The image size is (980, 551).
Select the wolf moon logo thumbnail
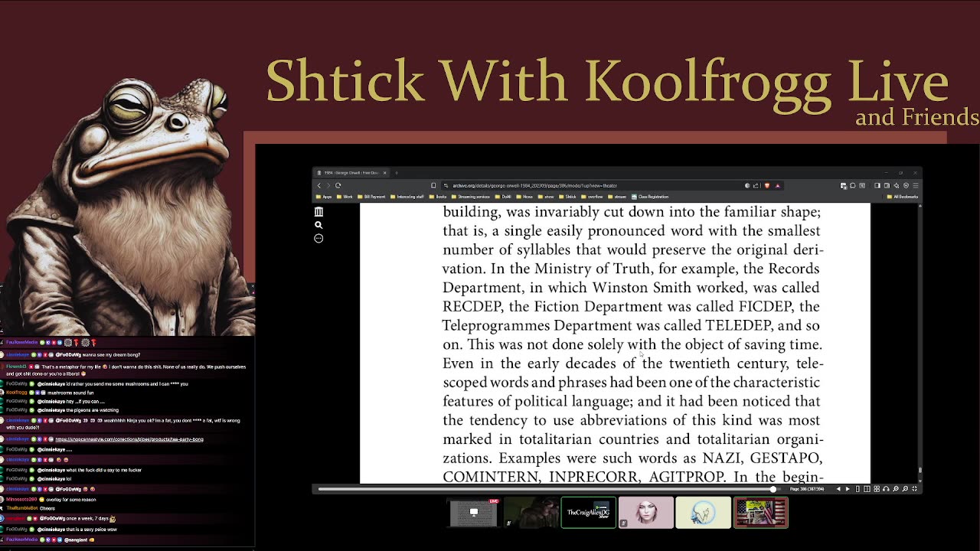[x=703, y=513]
